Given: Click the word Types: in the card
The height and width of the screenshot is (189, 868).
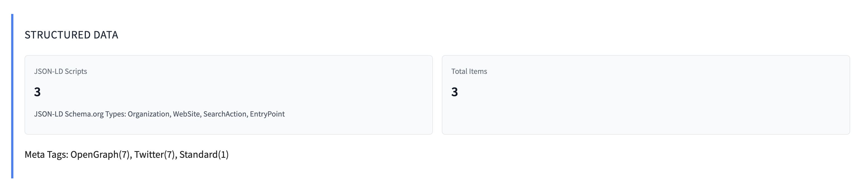Looking at the screenshot, I should click(x=116, y=114).
